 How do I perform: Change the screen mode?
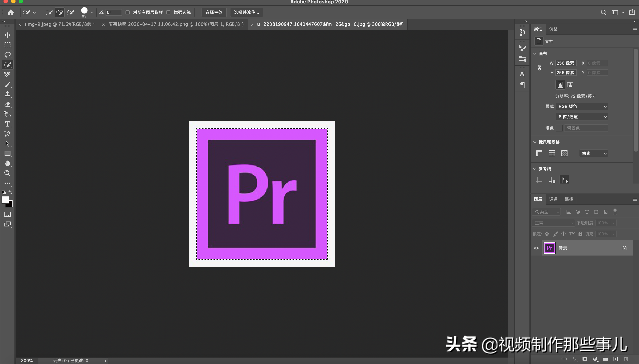[7, 224]
